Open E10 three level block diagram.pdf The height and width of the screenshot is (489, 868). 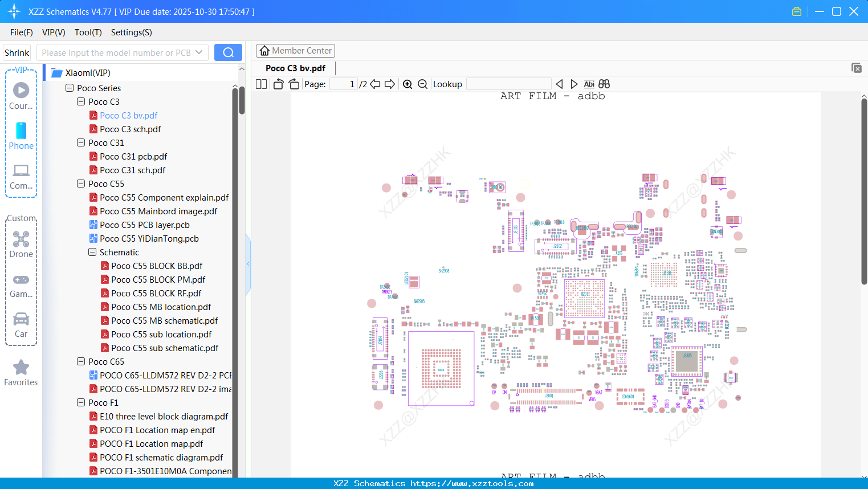pos(164,416)
